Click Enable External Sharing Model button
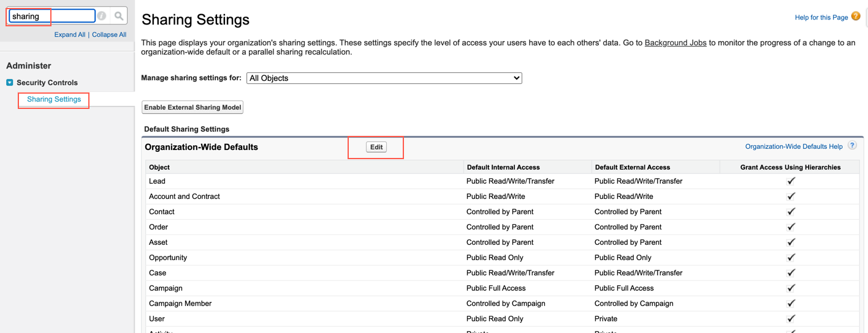 [192, 107]
